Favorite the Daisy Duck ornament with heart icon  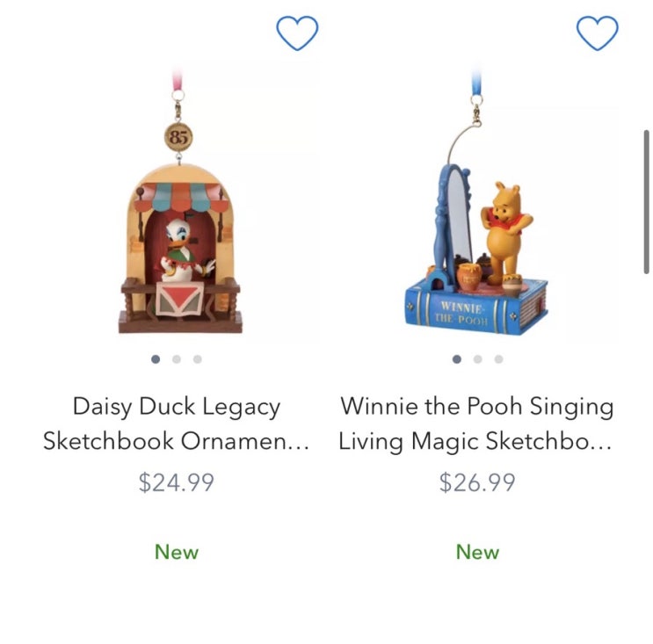click(297, 33)
